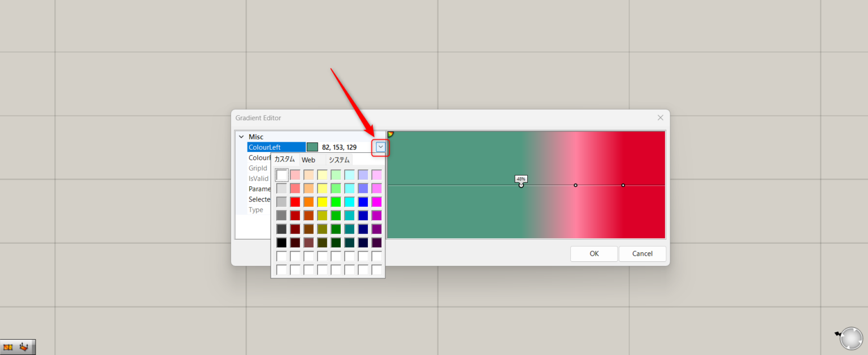Click the texture mapping icon in bottom-left toolbar
The height and width of the screenshot is (355, 868).
click(x=8, y=347)
